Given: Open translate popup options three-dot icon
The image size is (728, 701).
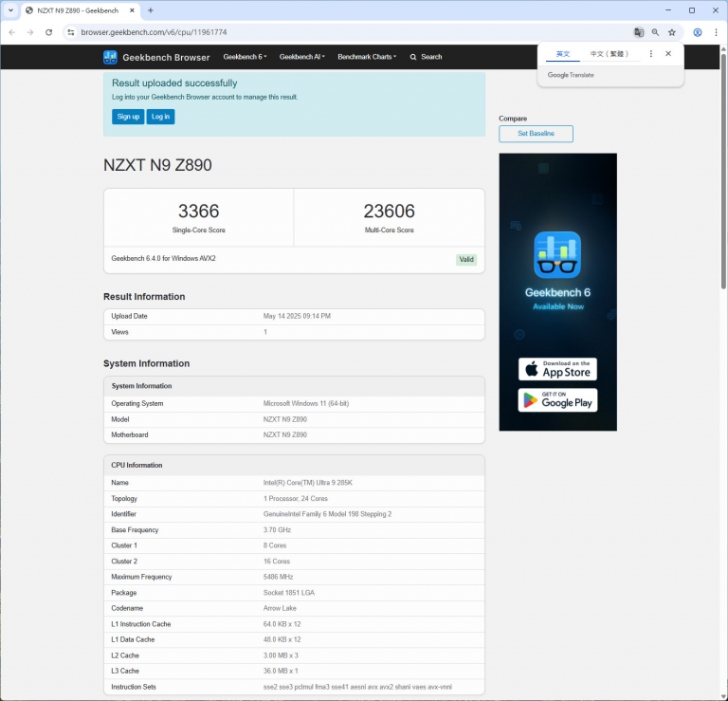Looking at the screenshot, I should point(651,54).
